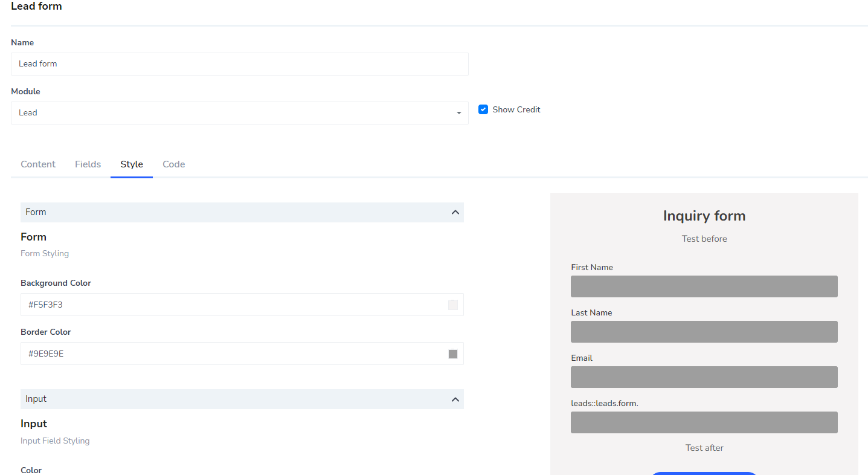Select the Style tab
The width and height of the screenshot is (868, 475).
pos(131,164)
